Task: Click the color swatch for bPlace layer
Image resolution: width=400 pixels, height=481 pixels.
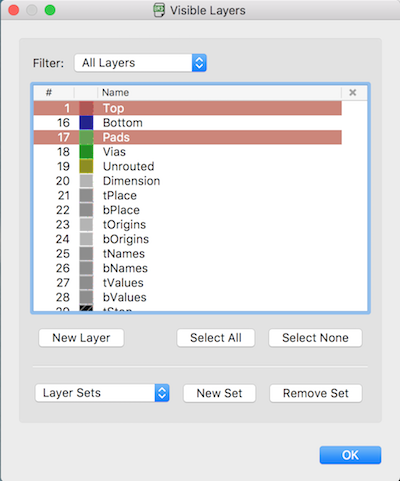Action: click(x=86, y=210)
